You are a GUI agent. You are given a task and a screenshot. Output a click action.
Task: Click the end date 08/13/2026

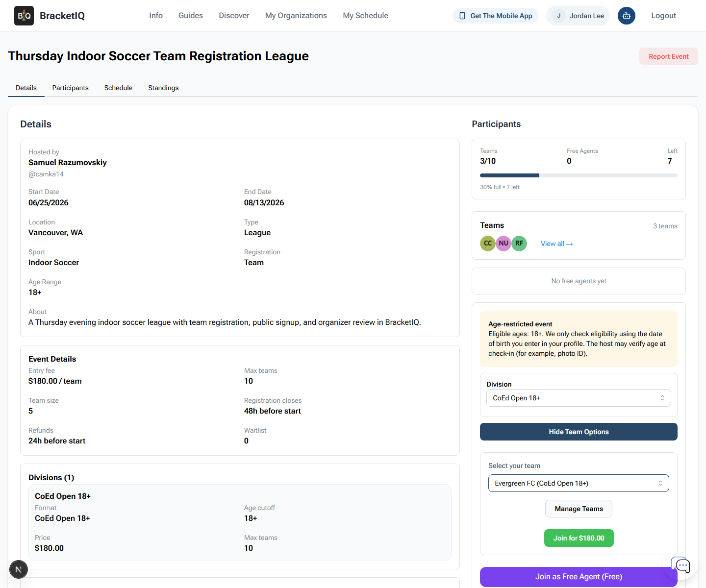point(264,202)
